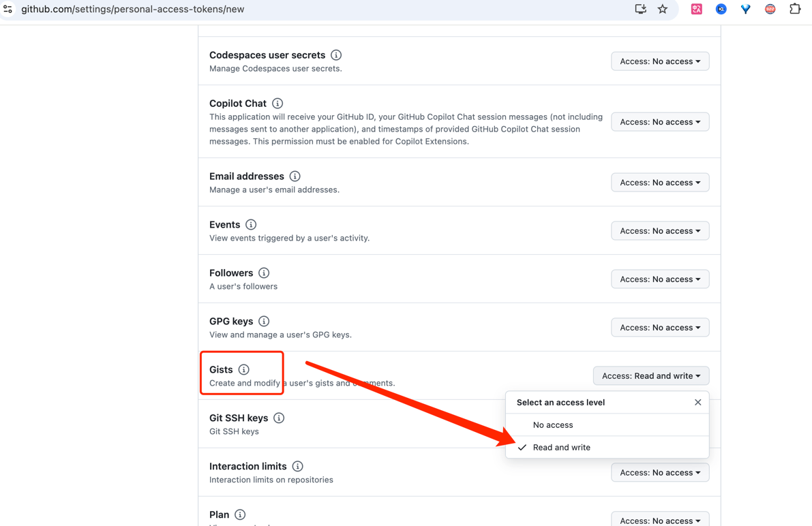Image resolution: width=812 pixels, height=526 pixels.
Task: Click the Copilot Chat heading
Action: [238, 103]
